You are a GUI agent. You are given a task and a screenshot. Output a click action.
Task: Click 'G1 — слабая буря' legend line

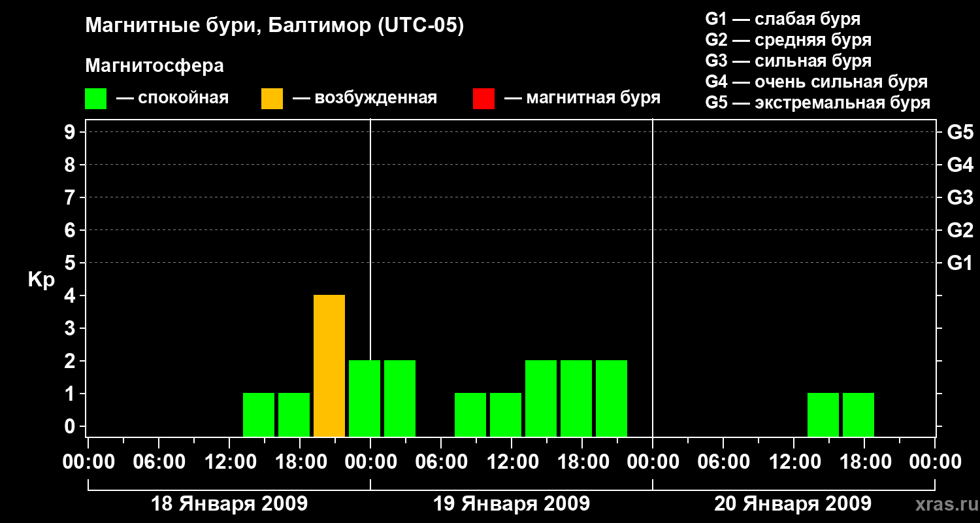click(x=783, y=19)
